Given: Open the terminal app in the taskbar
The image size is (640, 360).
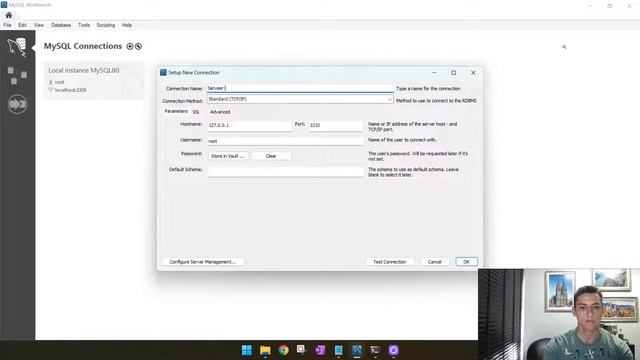Looking at the screenshot, I should click(375, 350).
